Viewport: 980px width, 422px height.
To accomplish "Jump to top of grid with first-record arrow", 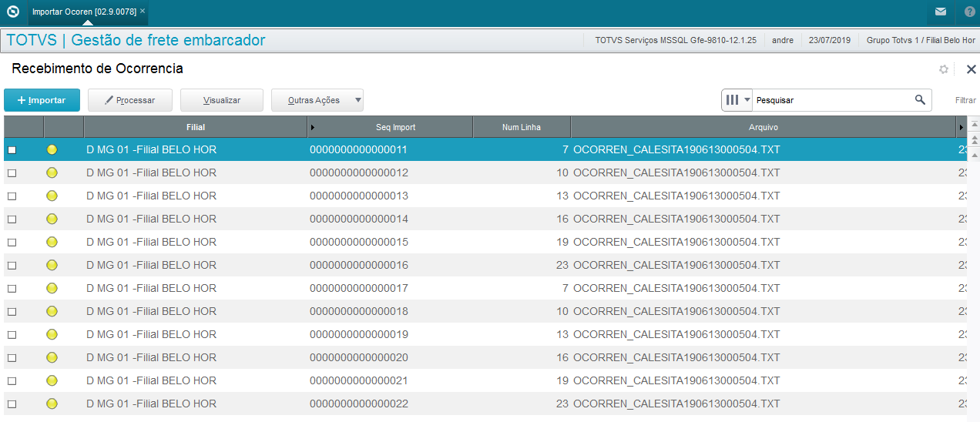I will (974, 125).
